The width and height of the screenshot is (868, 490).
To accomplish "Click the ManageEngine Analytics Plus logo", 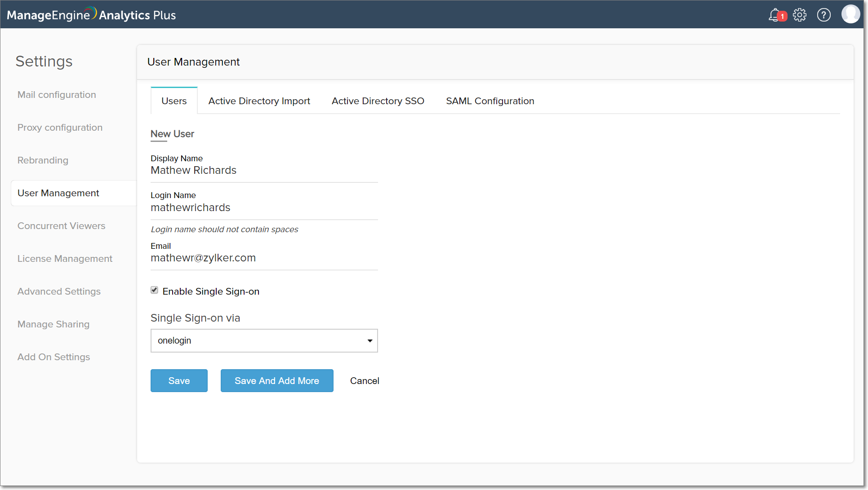I will point(93,14).
